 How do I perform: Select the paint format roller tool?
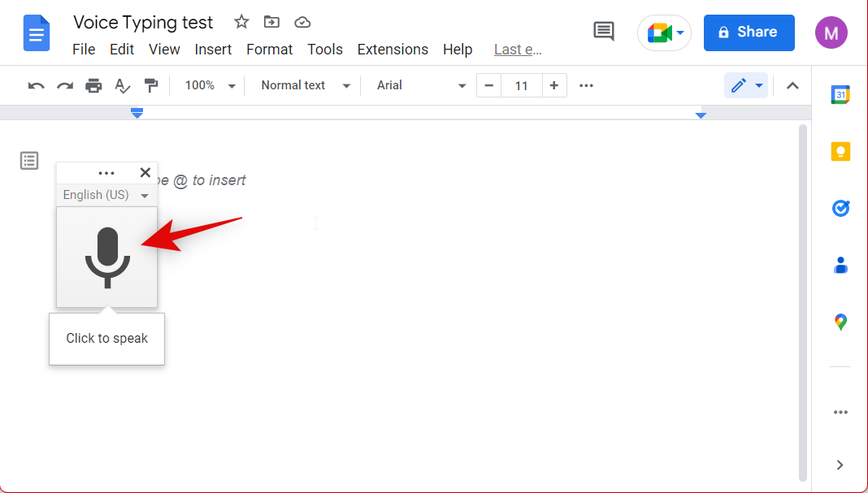click(x=150, y=85)
